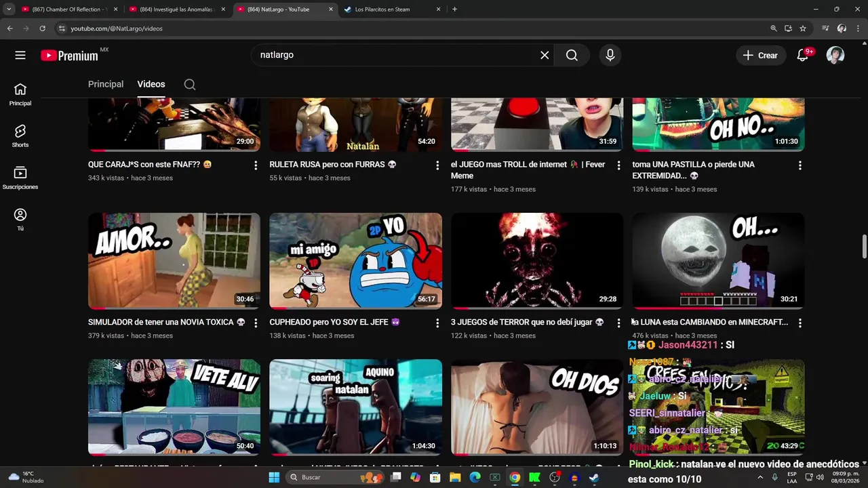868x488 pixels.
Task: Open Chrome zoom magnifier in address bar
Action: pos(774,28)
